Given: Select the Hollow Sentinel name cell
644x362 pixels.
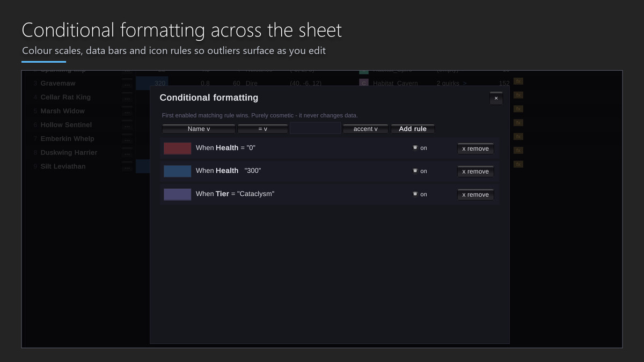Looking at the screenshot, I should pos(66,125).
